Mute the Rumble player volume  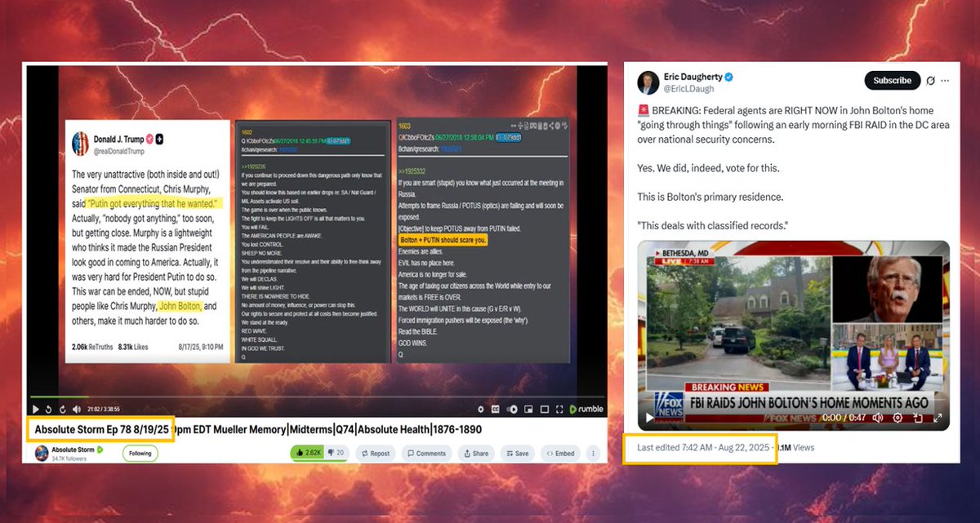tap(76, 410)
